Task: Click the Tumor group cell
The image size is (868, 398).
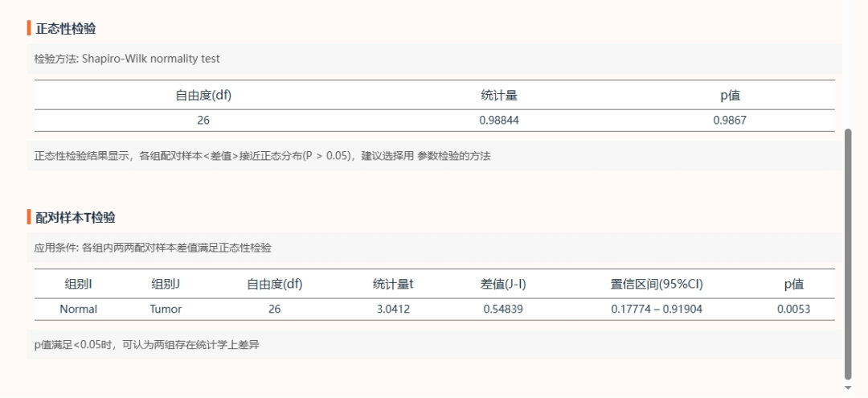Action: [166, 310]
